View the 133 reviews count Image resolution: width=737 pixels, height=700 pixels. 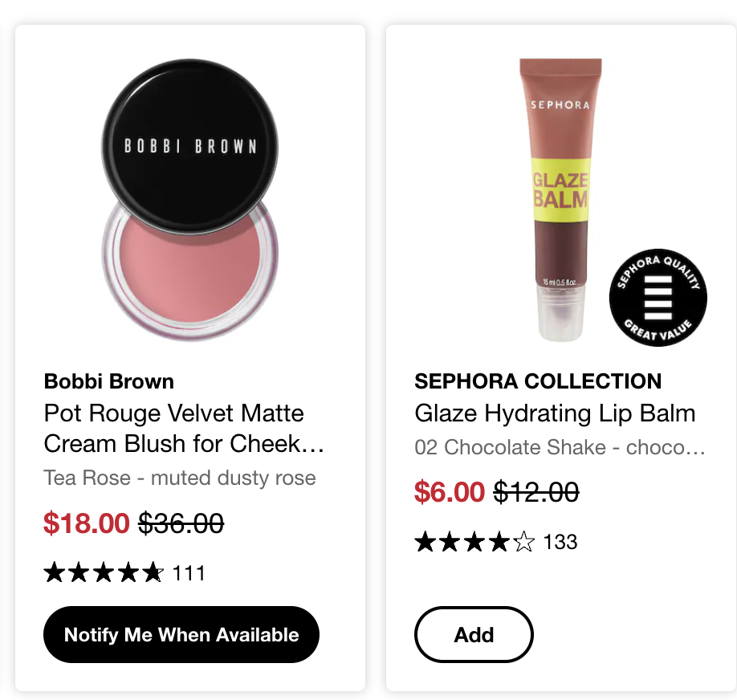point(560,543)
